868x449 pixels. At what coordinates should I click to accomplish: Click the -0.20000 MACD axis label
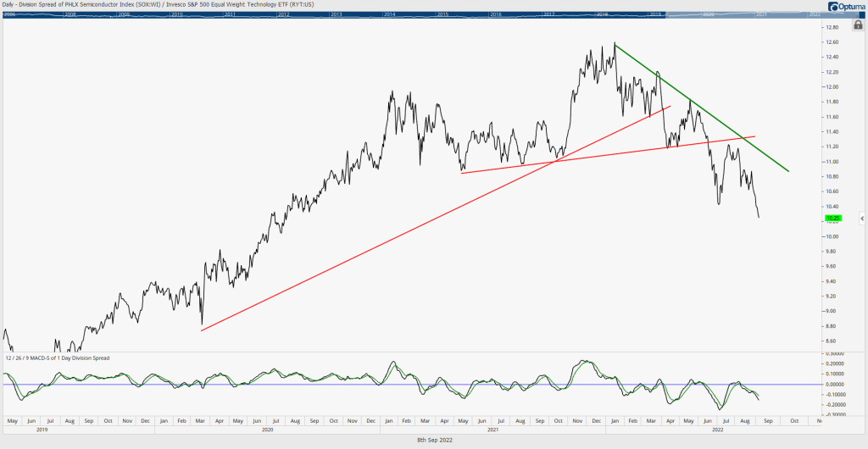coord(834,405)
